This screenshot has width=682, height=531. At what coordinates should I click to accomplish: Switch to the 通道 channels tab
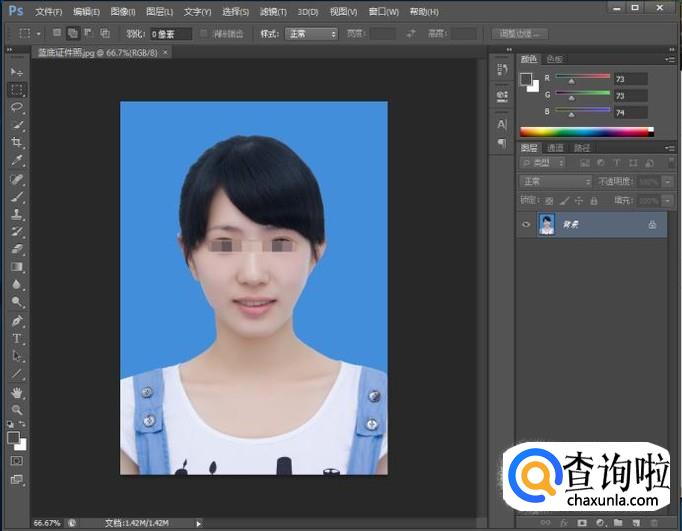(x=554, y=148)
